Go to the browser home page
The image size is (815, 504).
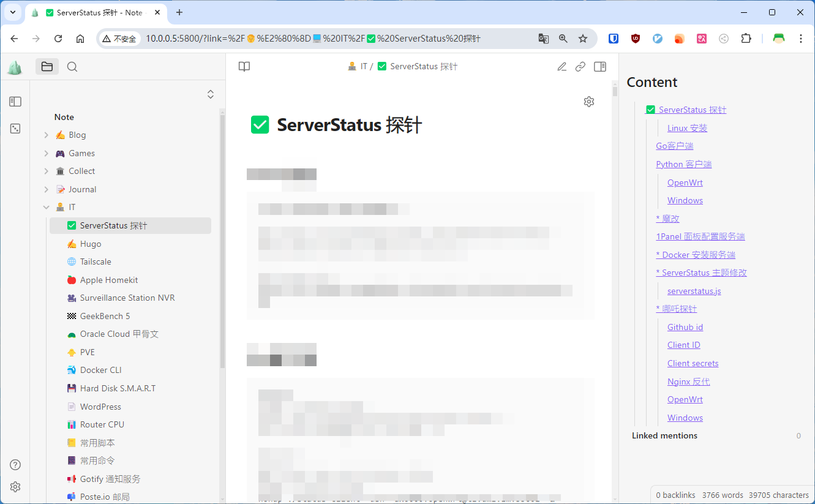click(80, 39)
